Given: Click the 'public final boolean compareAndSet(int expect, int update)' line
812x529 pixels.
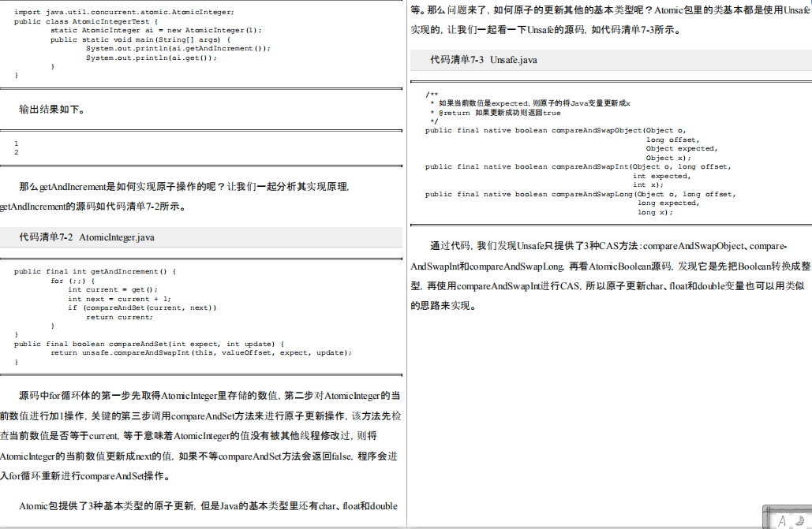Looking at the screenshot, I should point(149,344).
